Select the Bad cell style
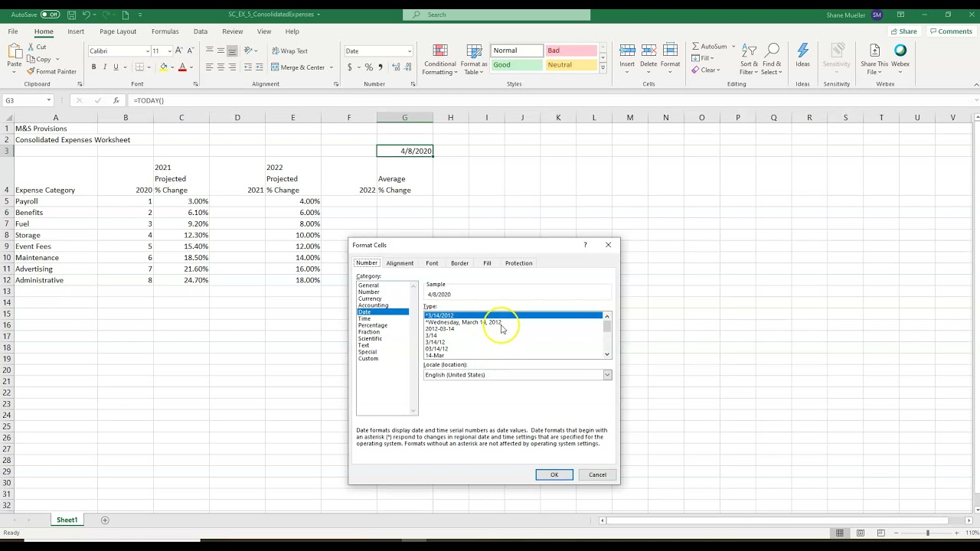Image resolution: width=980 pixels, height=551 pixels. (x=570, y=51)
